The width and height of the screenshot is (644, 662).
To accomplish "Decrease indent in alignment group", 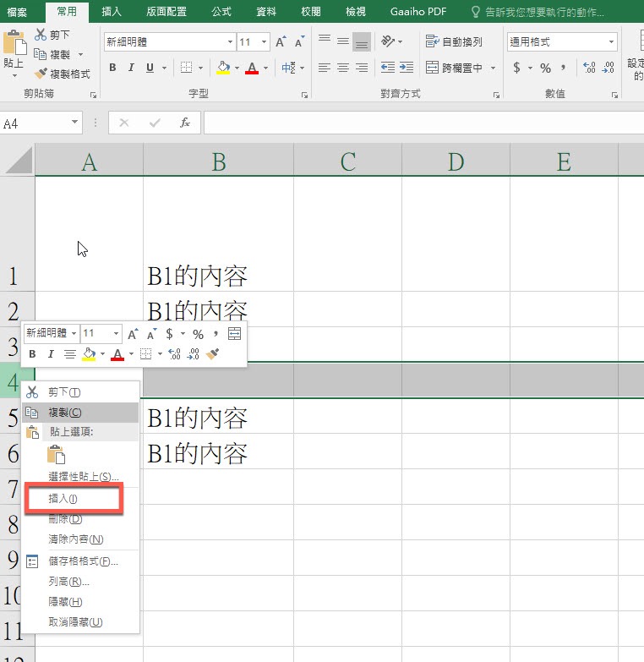I will point(387,68).
